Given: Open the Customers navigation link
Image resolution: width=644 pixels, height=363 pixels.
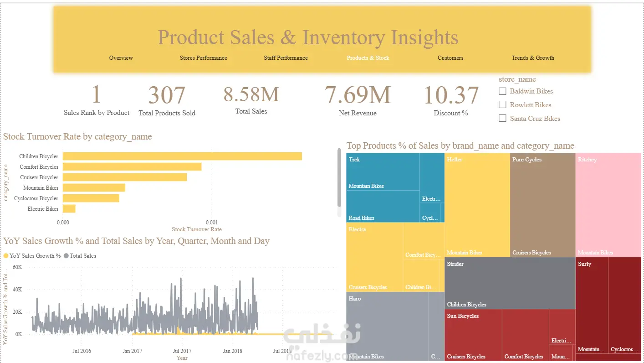Looking at the screenshot, I should click(x=450, y=58).
